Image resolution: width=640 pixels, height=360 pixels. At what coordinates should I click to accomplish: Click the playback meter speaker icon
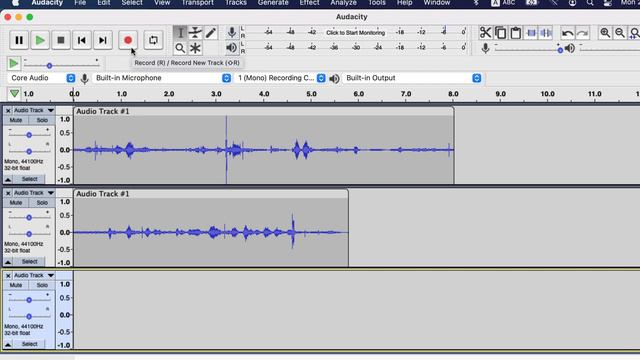231,48
